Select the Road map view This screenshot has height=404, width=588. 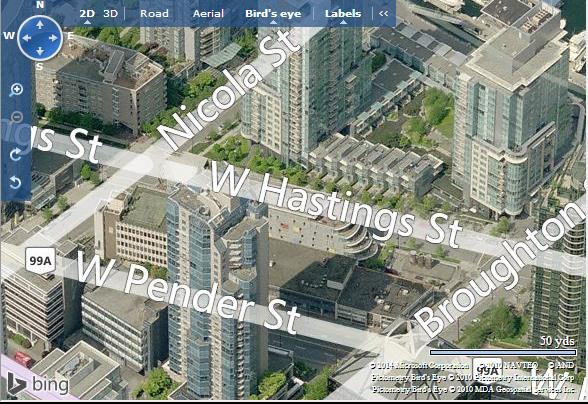click(154, 14)
